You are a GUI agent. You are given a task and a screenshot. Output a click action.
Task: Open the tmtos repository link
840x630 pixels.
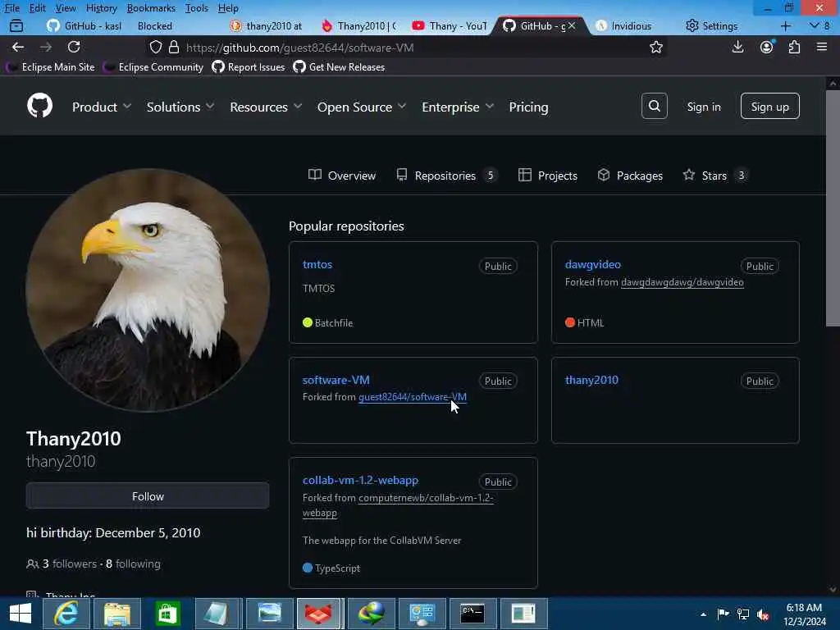317,264
